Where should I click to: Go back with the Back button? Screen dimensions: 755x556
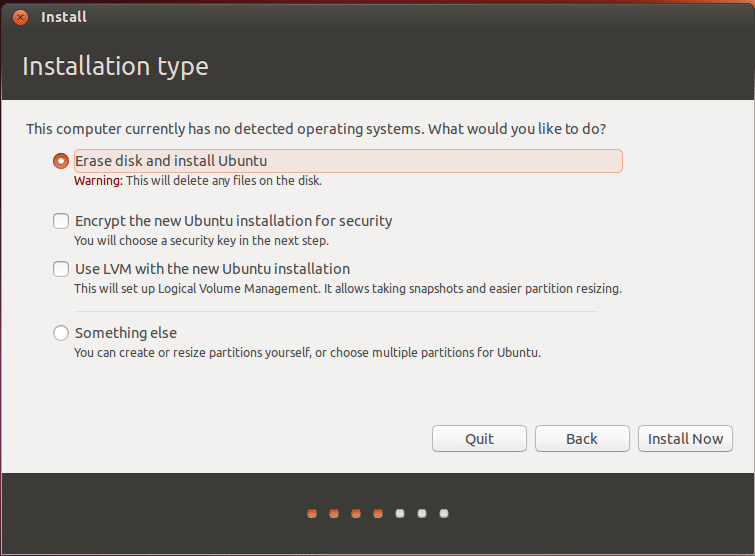point(582,439)
